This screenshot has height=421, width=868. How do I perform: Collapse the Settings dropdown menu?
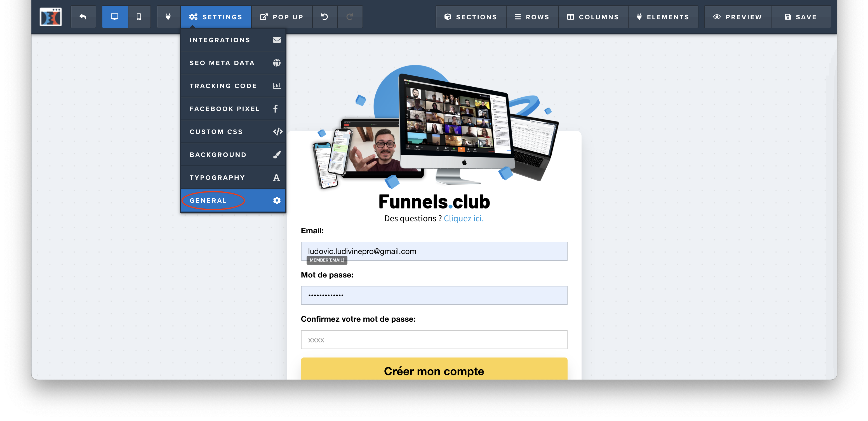216,17
